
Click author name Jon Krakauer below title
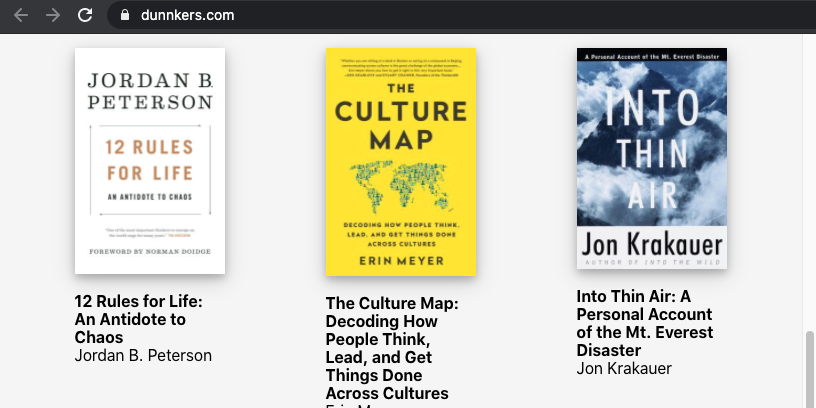click(x=624, y=368)
